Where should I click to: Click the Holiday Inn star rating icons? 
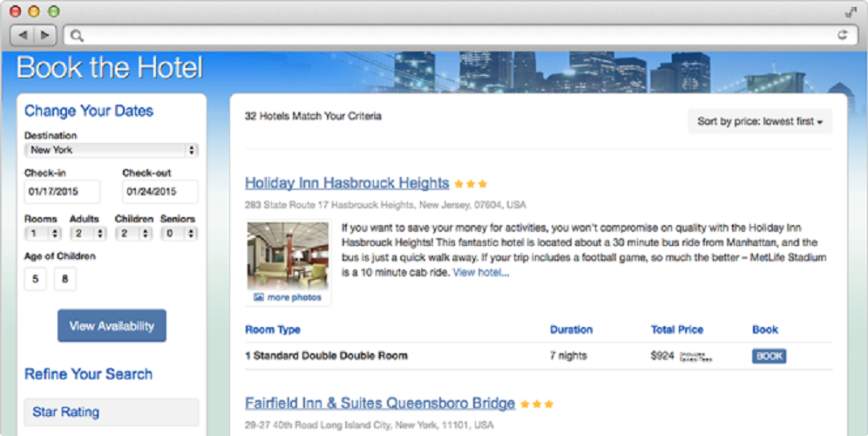471,184
